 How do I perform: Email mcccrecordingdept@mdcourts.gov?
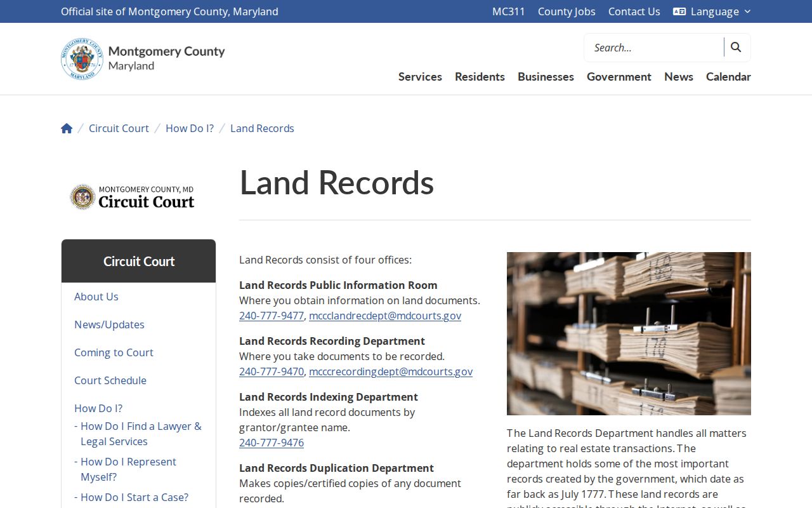(391, 371)
